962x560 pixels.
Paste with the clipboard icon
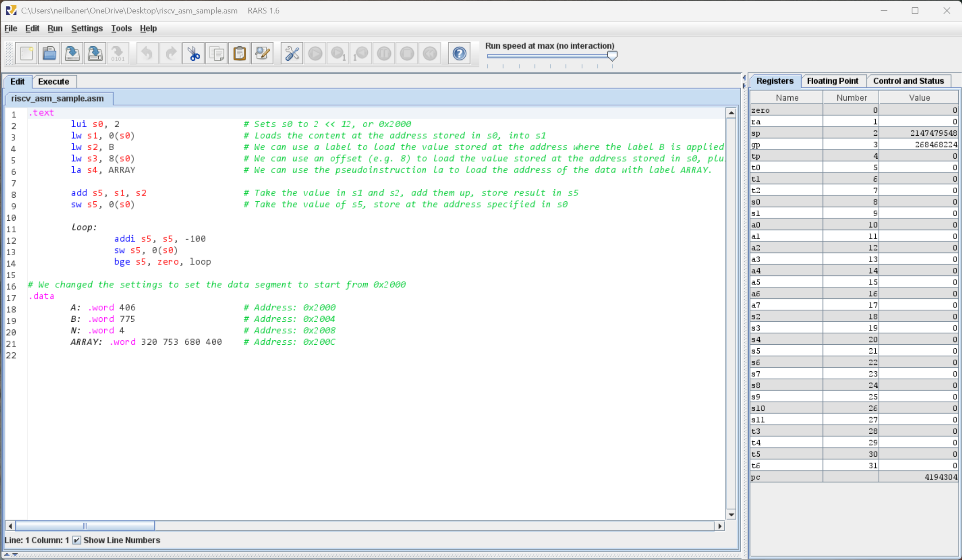[x=240, y=53]
